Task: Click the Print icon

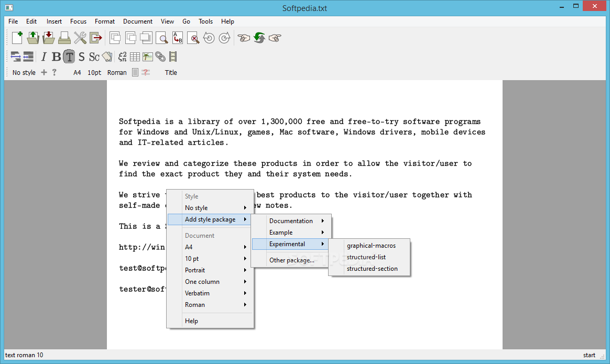Action: coord(64,38)
